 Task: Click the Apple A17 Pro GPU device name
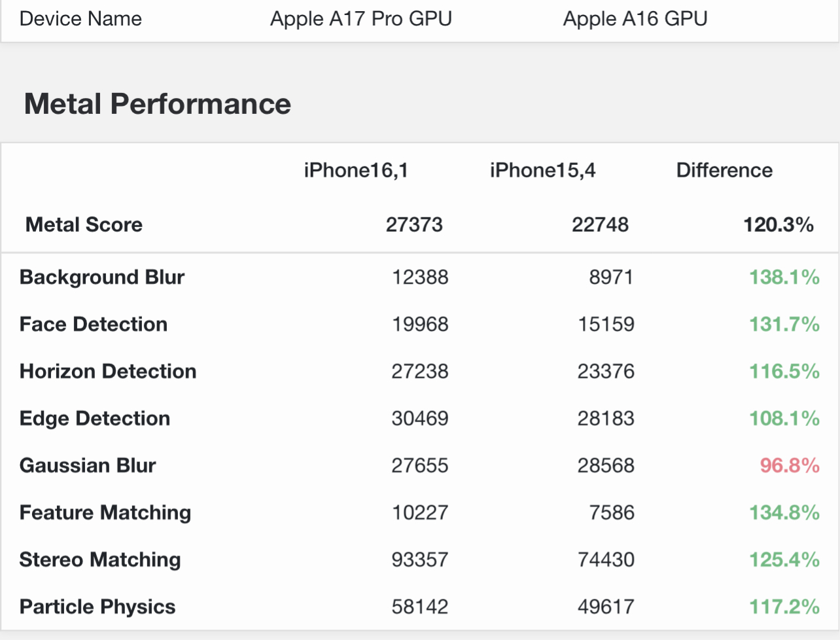pos(361,18)
